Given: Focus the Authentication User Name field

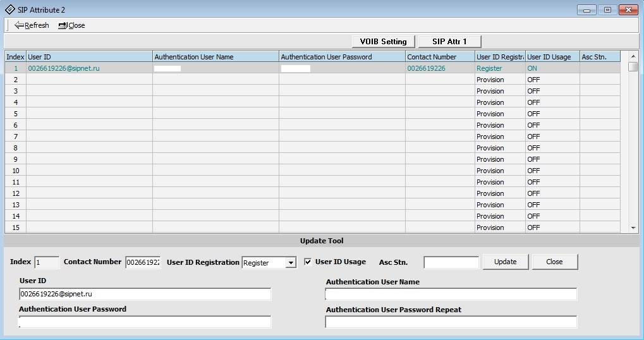Looking at the screenshot, I should tap(451, 294).
